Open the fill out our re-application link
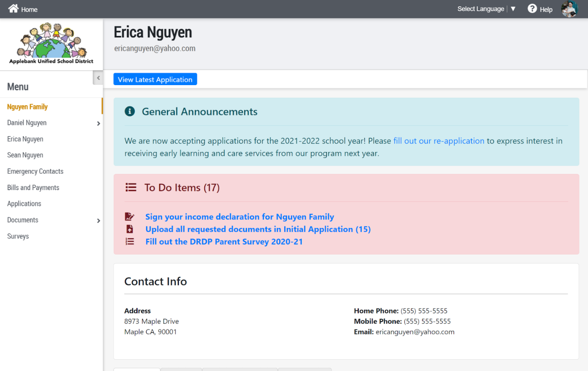The height and width of the screenshot is (371, 588). (439, 141)
